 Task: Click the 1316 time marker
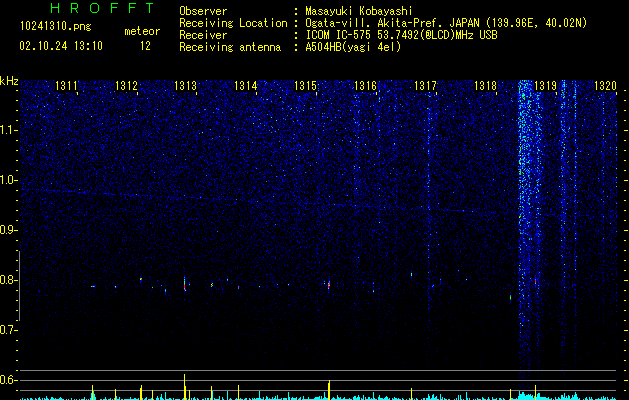(x=366, y=86)
